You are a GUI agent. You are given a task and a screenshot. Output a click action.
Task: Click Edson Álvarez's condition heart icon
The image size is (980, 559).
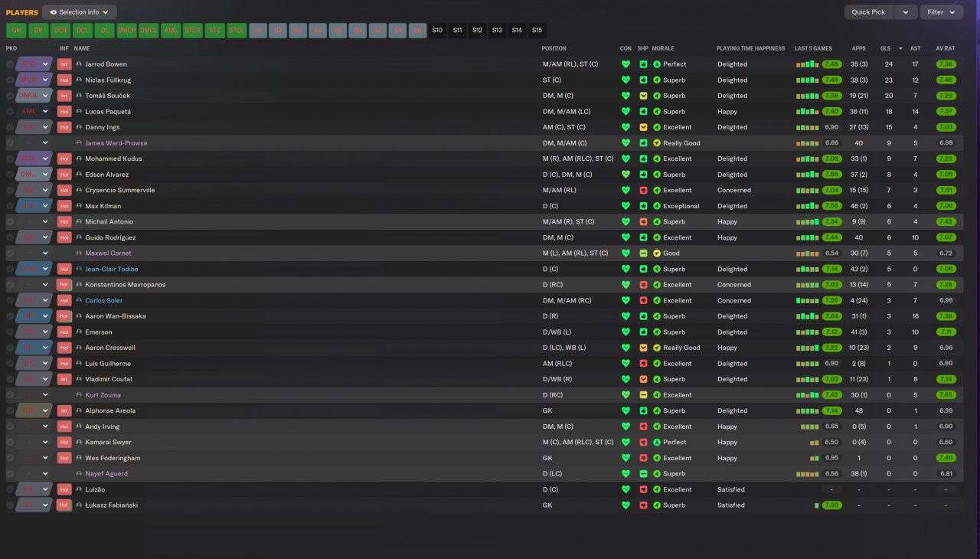click(626, 175)
